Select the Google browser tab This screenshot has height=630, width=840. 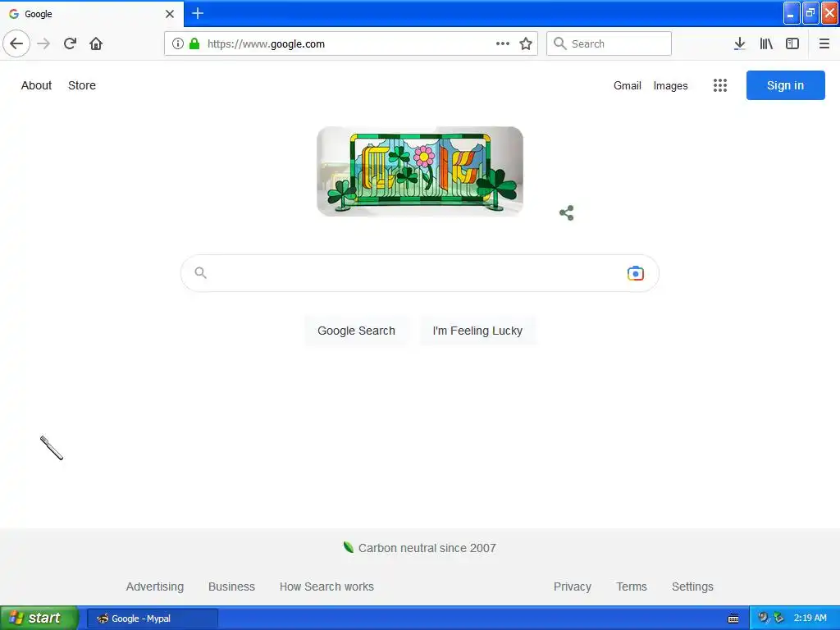[x=92, y=14]
